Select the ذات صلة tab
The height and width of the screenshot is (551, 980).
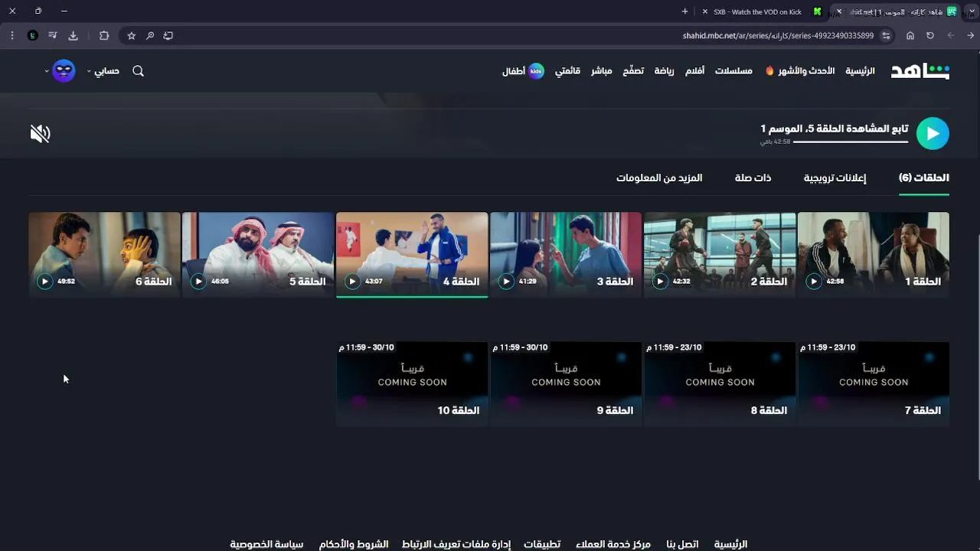[x=753, y=178]
